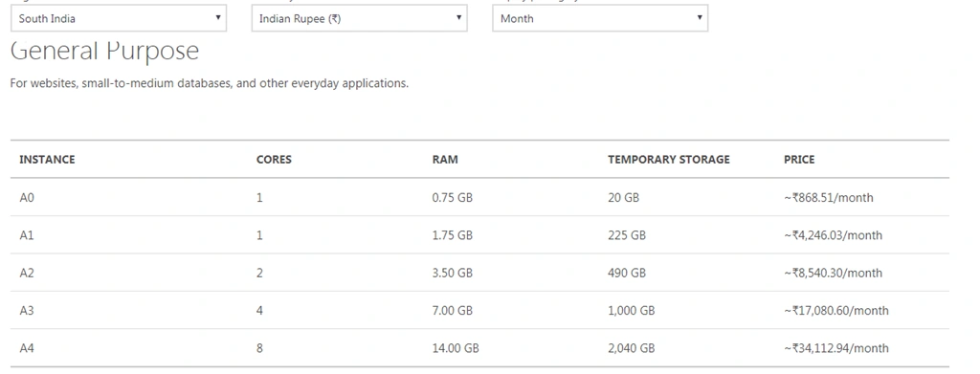Click the 7.00 GB RAM cell
The height and width of the screenshot is (374, 980).
[453, 310]
